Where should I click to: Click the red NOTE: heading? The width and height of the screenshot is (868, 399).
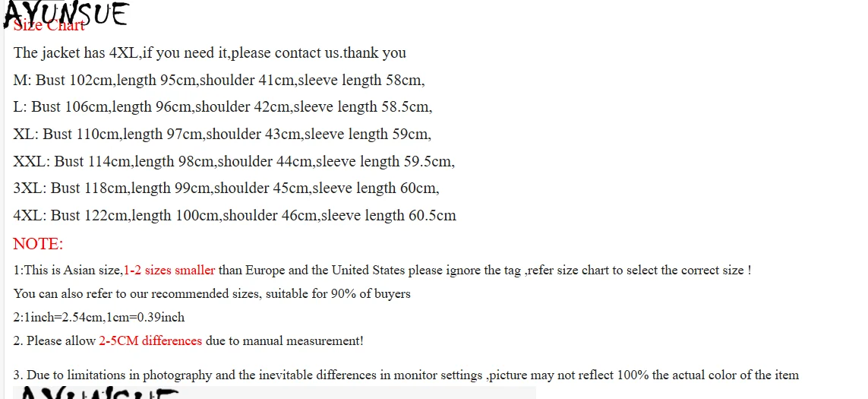click(38, 244)
